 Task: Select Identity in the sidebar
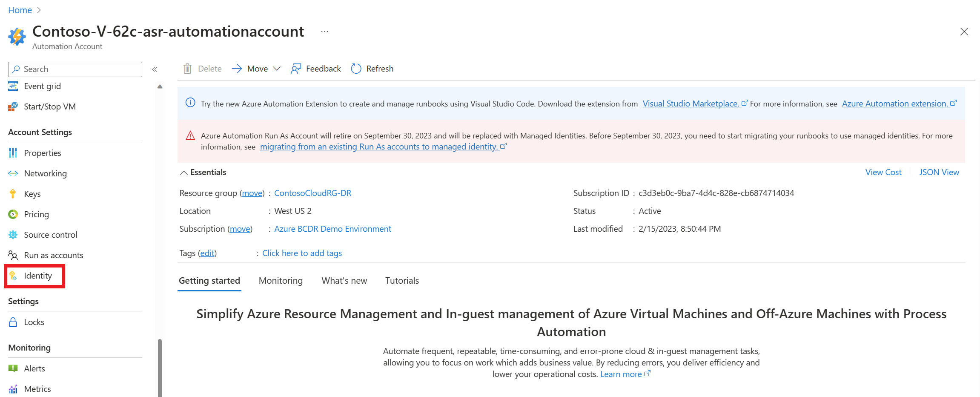pyautogui.click(x=37, y=276)
